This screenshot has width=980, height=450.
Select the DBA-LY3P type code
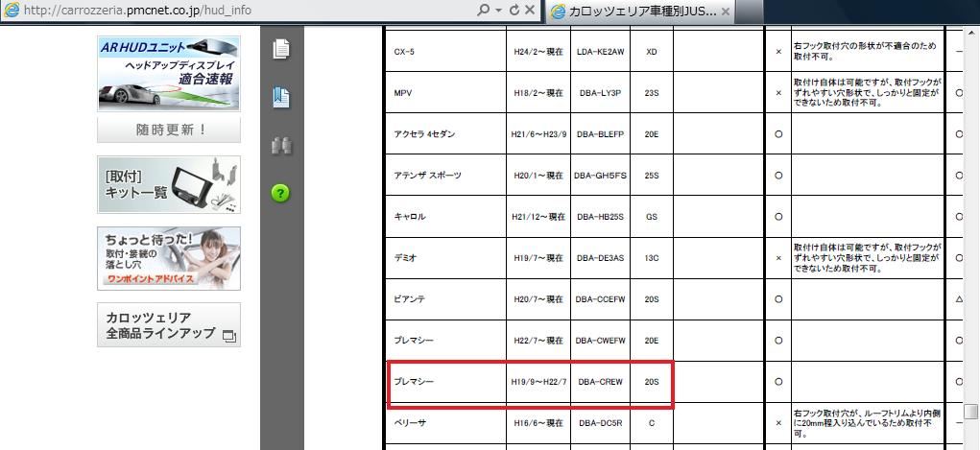click(600, 92)
